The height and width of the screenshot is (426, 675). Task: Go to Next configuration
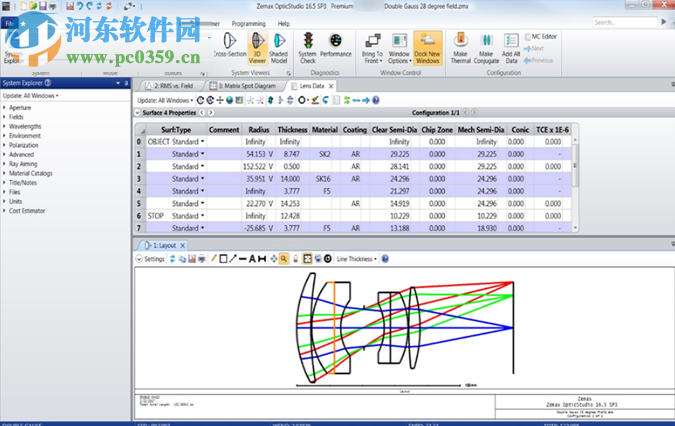click(534, 49)
